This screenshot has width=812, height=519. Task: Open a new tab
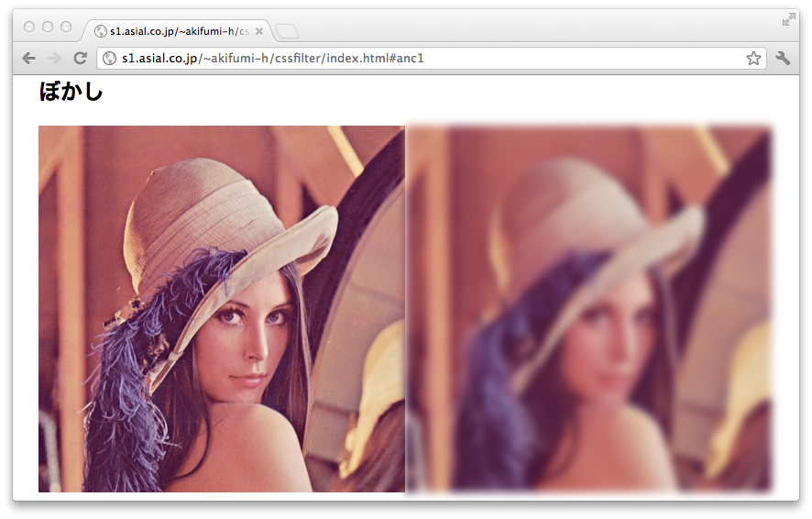[287, 32]
